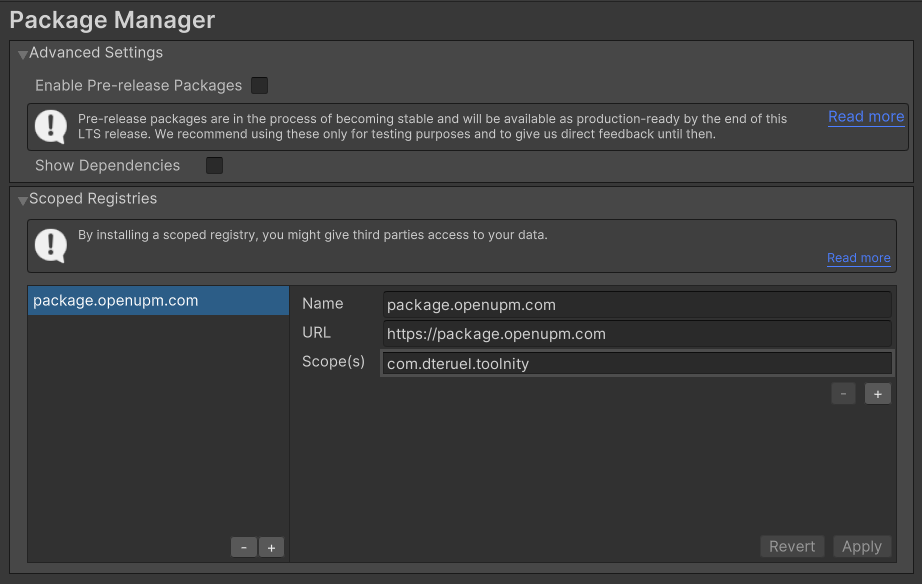Open Read more link about scoped registries
922x584 pixels.
point(858,258)
